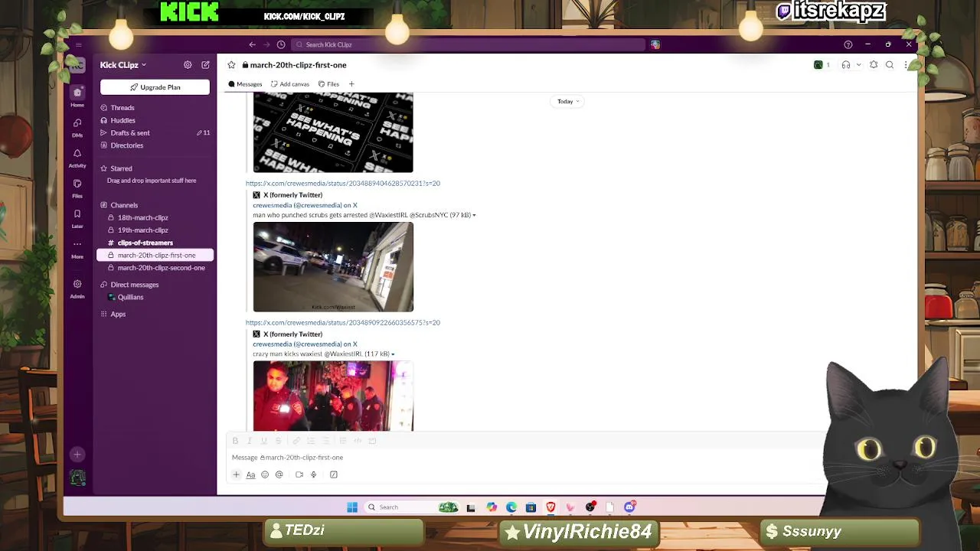Click the Search Kick CLipz field
Image resolution: width=980 pixels, height=551 pixels.
(467, 44)
